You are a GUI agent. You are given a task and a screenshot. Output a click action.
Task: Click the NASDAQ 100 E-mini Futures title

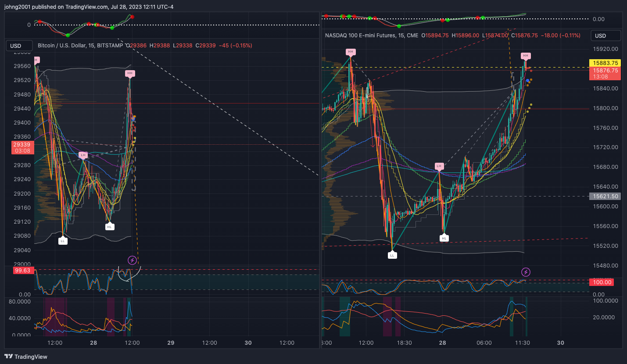[372, 36]
